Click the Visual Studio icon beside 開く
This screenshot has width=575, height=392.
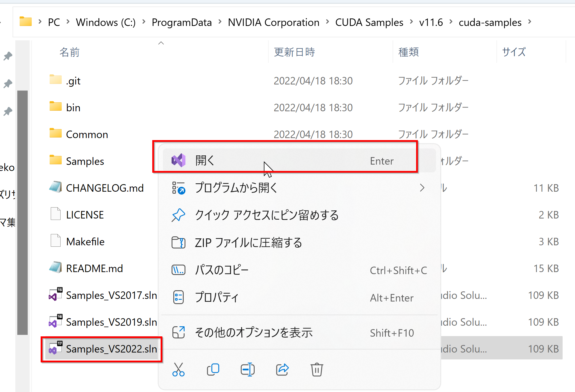pyautogui.click(x=178, y=160)
